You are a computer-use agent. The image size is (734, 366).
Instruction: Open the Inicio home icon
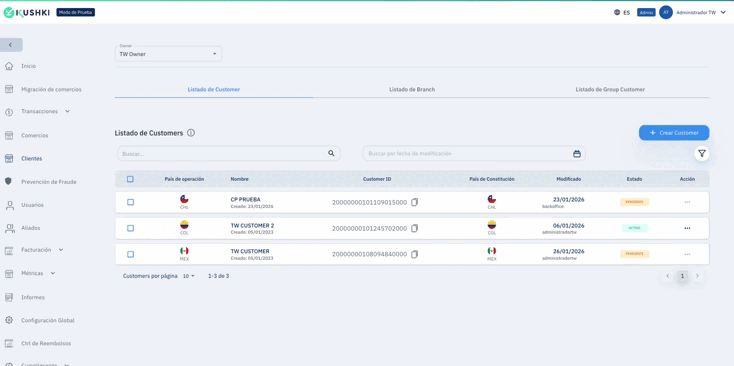coord(8,66)
